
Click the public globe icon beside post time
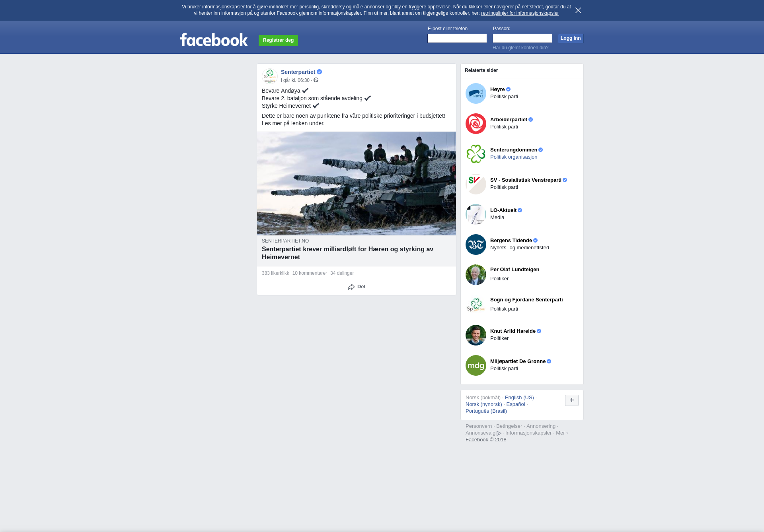[316, 80]
